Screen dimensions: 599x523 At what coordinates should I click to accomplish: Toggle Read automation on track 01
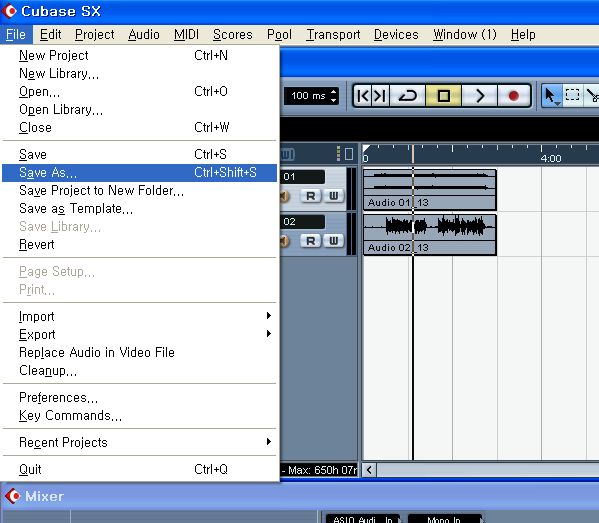tap(311, 196)
